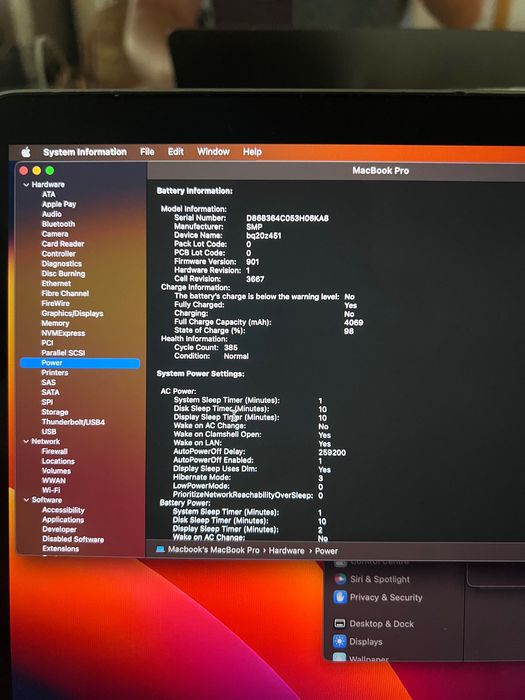The height and width of the screenshot is (700, 525).
Task: Click Hardware in the path bar
Action: (286, 551)
